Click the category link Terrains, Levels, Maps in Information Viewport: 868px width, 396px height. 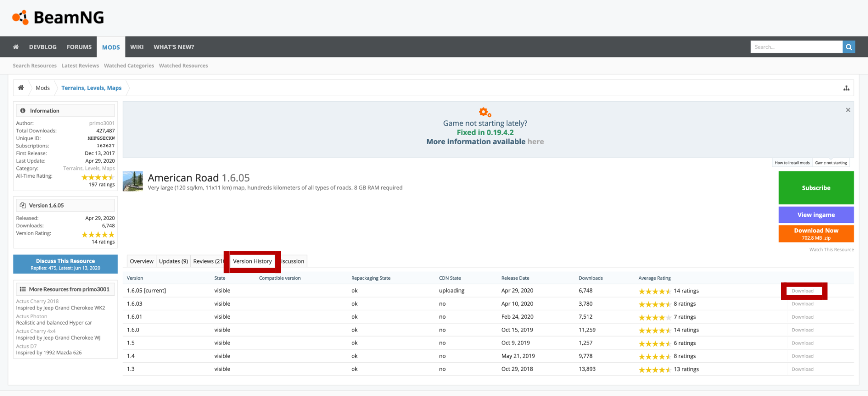(89, 168)
